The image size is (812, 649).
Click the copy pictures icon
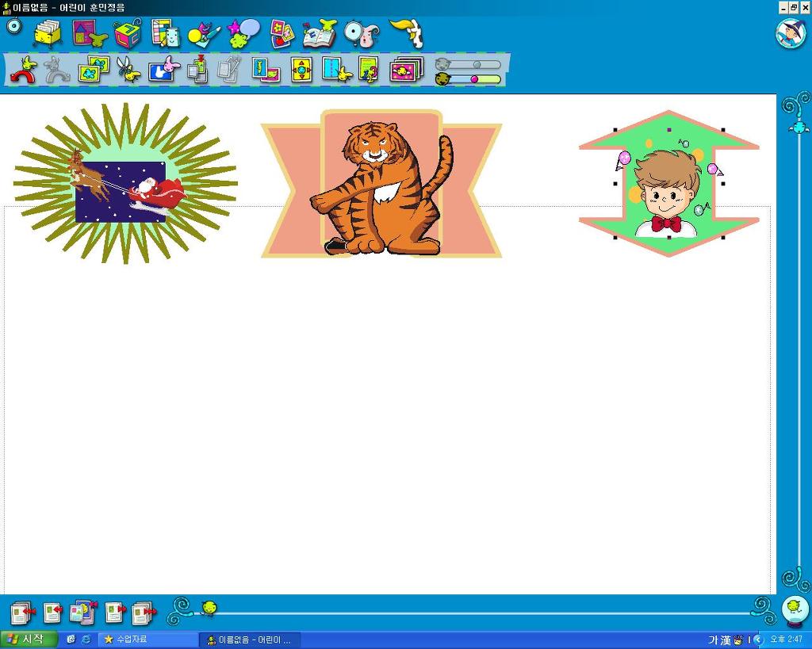click(x=94, y=70)
